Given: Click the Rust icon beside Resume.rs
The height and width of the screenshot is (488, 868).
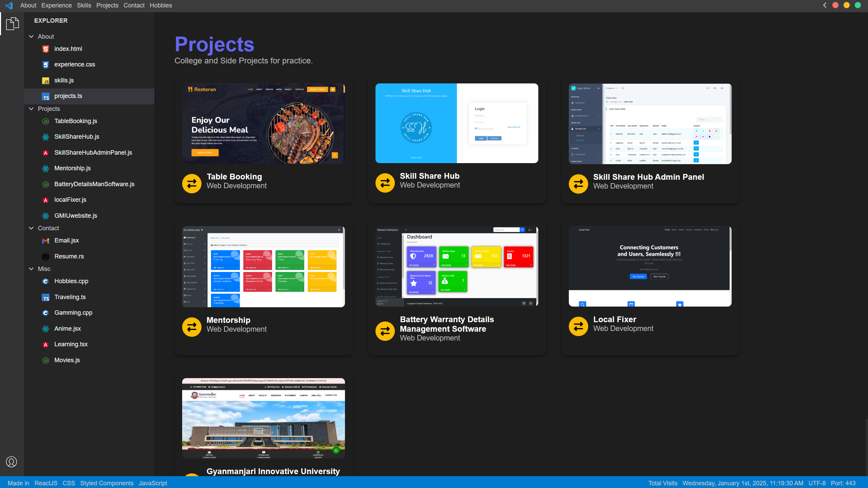Looking at the screenshot, I should click(45, 257).
